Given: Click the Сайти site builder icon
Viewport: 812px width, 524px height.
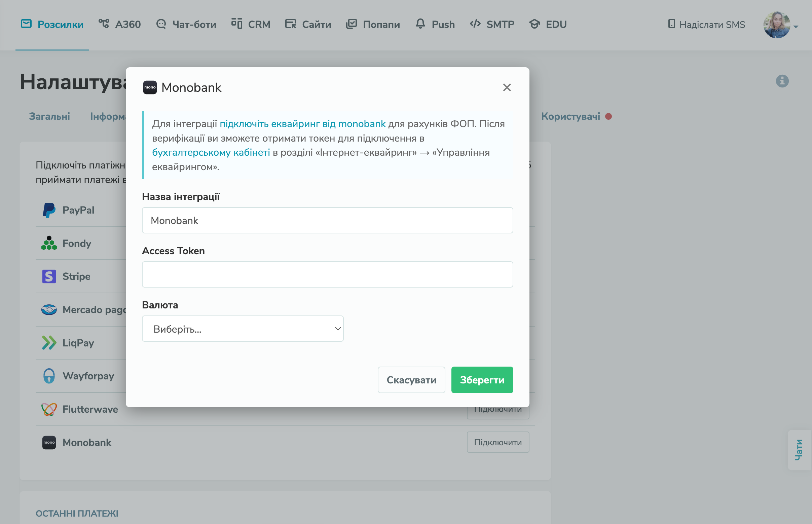Looking at the screenshot, I should pos(291,24).
